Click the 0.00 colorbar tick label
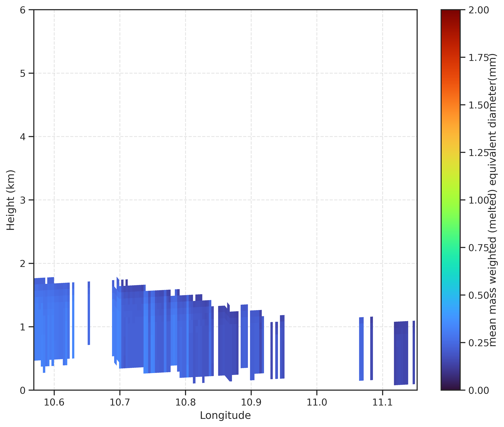This screenshot has height=427, width=504. pos(479,390)
